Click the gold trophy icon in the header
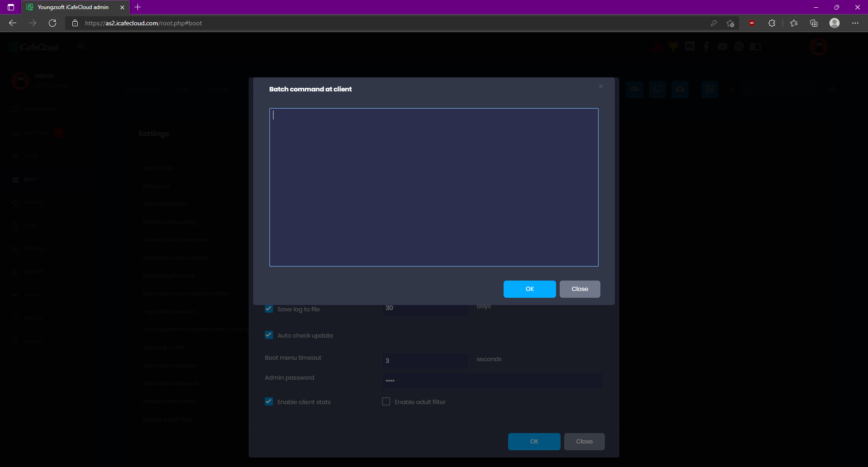This screenshot has height=467, width=868. 673,46
